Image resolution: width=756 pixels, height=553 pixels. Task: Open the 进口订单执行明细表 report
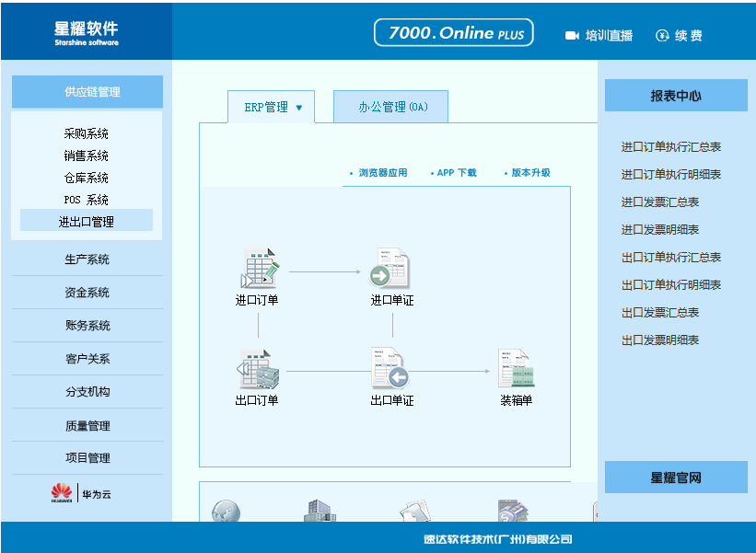tap(671, 175)
